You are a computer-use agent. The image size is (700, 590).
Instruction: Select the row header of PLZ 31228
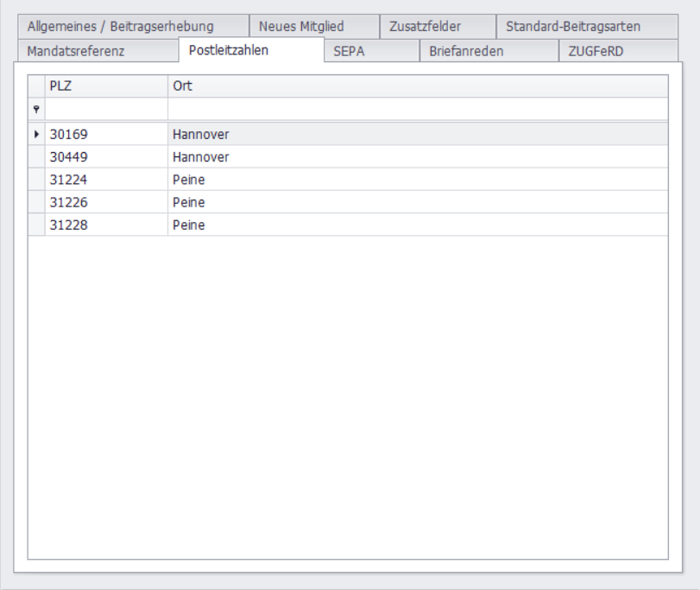[36, 225]
